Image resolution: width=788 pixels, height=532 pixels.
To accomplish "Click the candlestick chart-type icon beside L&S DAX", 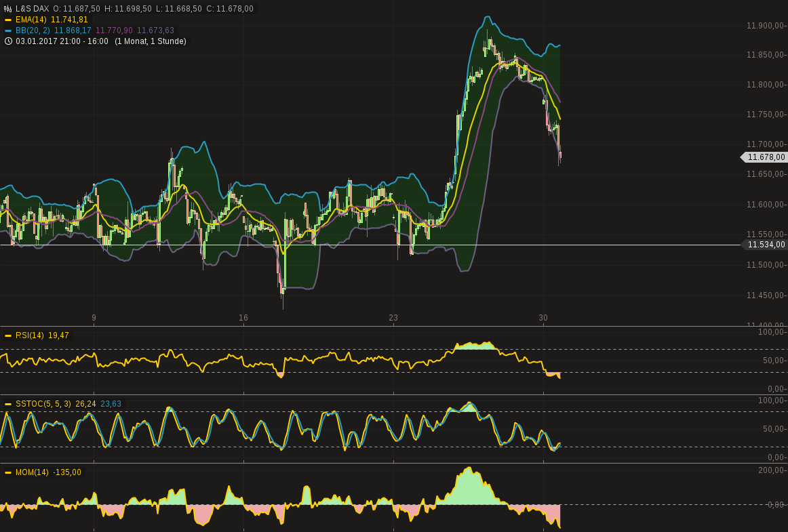I will 8,9.
